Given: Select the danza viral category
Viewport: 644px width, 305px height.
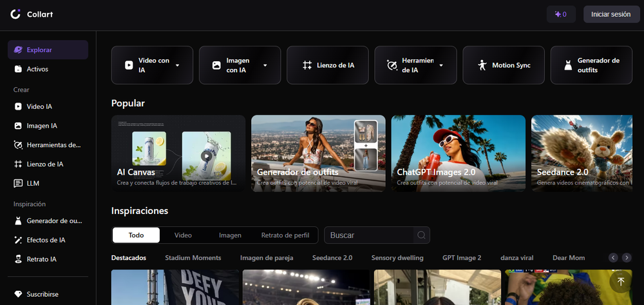Looking at the screenshot, I should tap(516, 258).
